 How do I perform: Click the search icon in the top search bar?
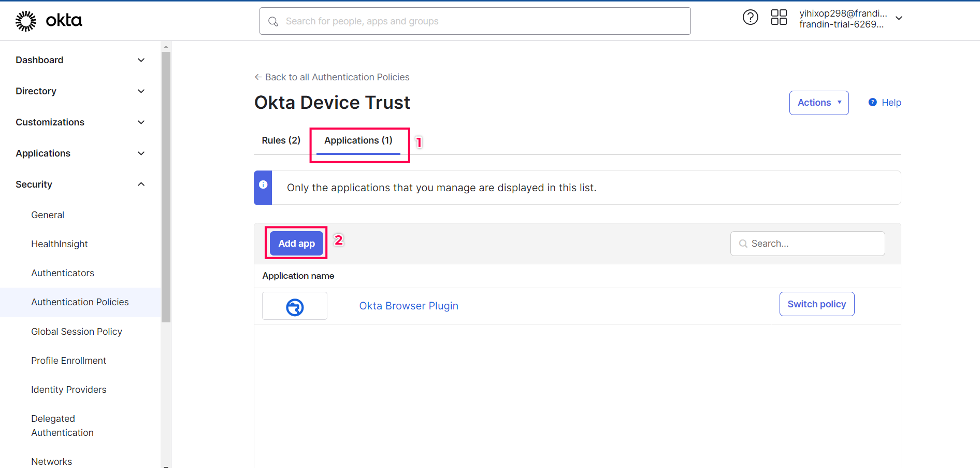click(x=273, y=21)
